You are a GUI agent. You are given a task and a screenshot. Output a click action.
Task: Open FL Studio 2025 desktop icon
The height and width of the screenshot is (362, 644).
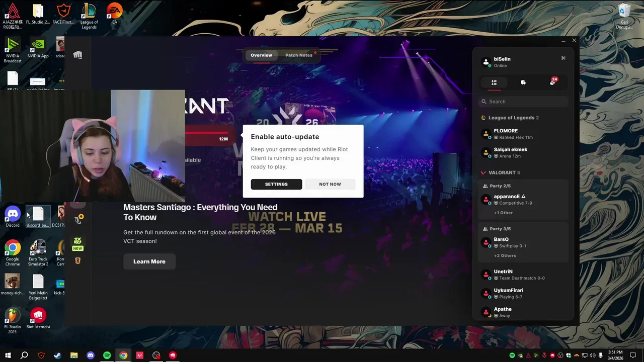tap(13, 321)
